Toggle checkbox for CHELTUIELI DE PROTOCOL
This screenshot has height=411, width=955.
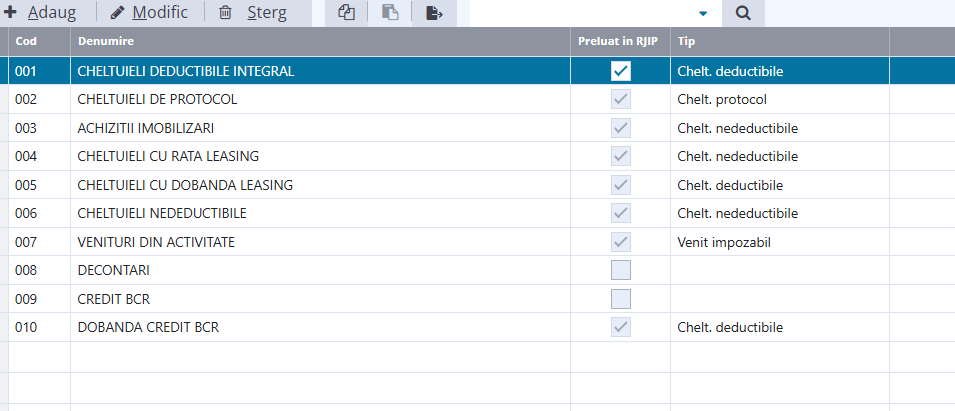[621, 99]
